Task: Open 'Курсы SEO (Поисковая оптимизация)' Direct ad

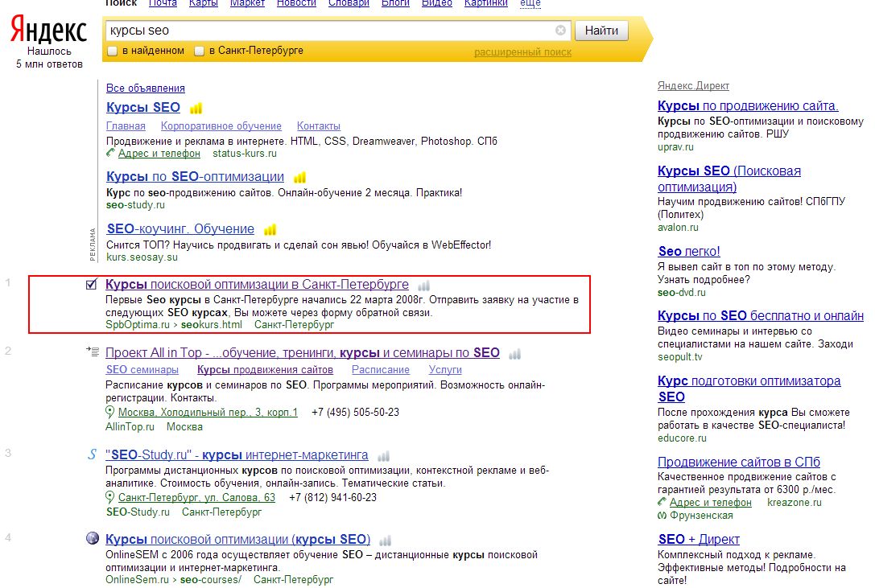Action: pyautogui.click(x=728, y=179)
